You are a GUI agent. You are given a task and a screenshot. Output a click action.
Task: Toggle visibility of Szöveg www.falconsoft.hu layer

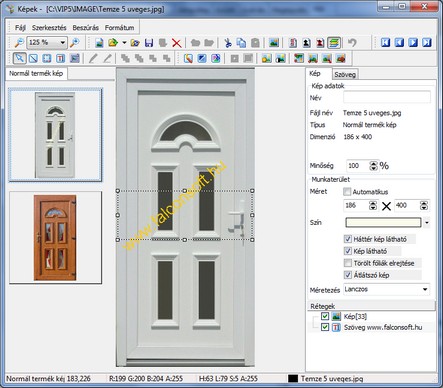pos(325,327)
